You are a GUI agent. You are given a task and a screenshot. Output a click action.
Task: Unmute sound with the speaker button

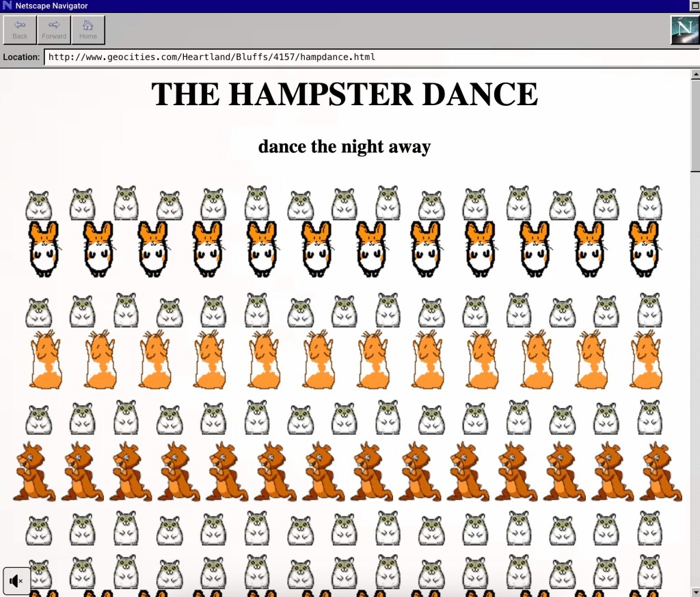[16, 581]
